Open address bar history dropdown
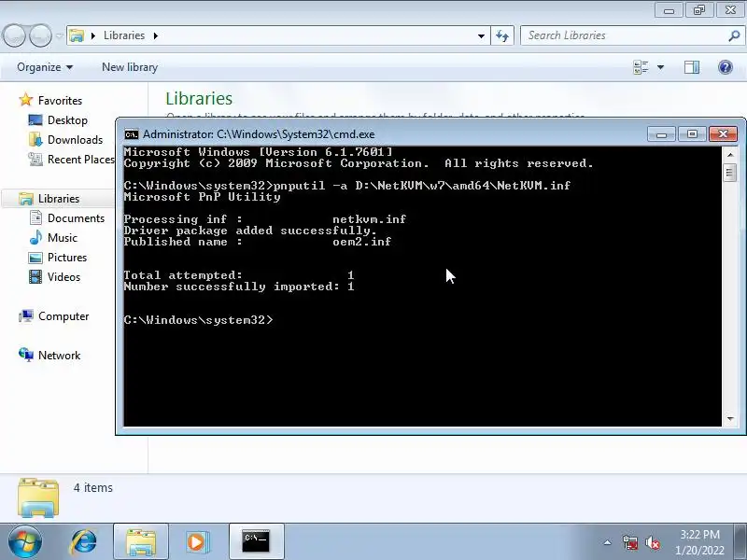The width and height of the screenshot is (747, 560). click(x=481, y=35)
